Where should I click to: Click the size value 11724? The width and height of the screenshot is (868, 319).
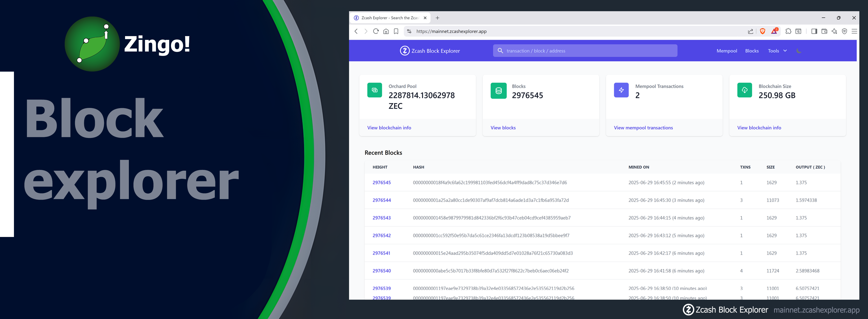click(773, 271)
